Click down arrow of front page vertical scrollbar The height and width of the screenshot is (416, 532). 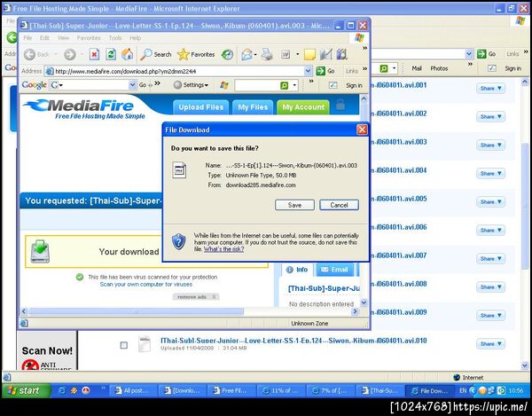click(364, 302)
